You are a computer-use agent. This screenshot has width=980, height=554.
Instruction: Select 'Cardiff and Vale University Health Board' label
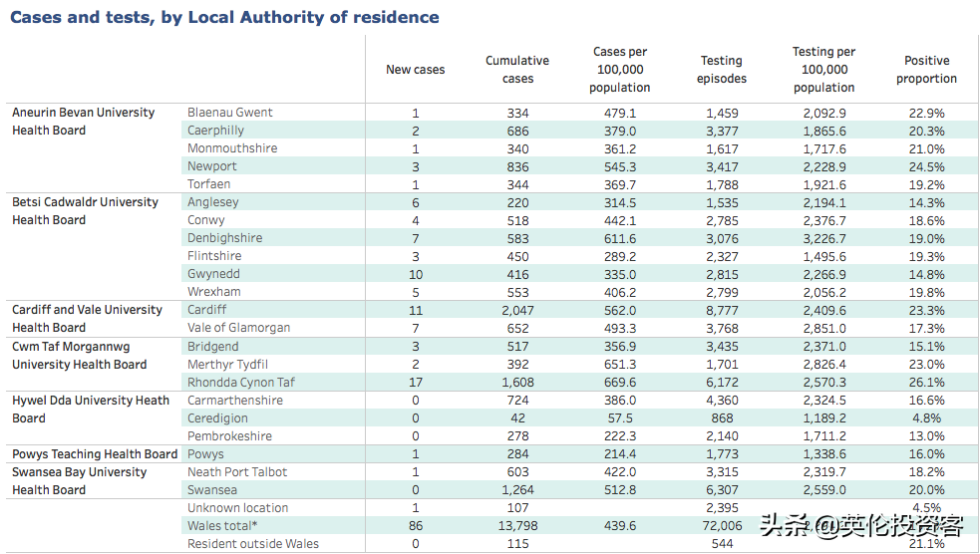(87, 319)
